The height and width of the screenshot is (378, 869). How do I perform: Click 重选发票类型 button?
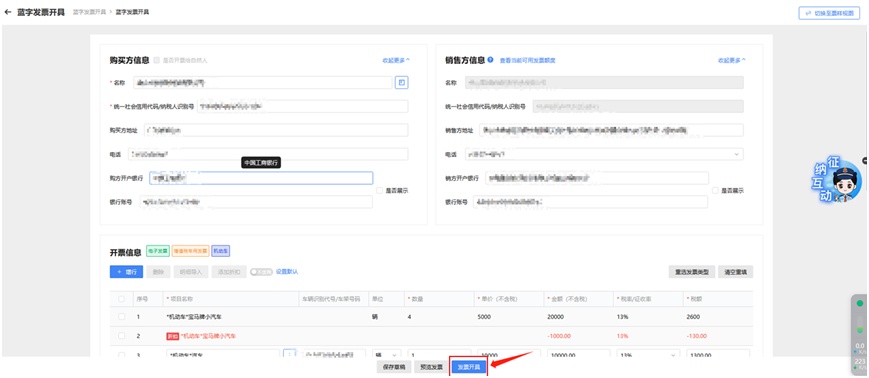pyautogui.click(x=692, y=272)
